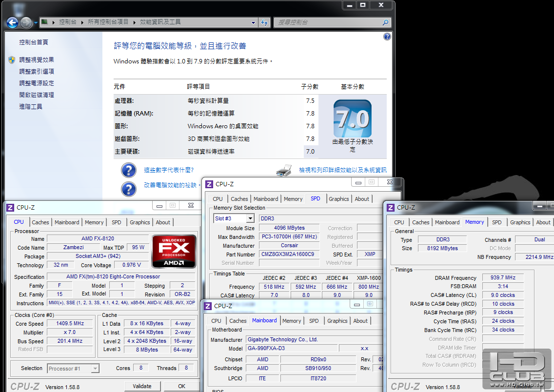The width and height of the screenshot is (554, 392).
Task: Click the search magnifier icon
Action: click(385, 22)
